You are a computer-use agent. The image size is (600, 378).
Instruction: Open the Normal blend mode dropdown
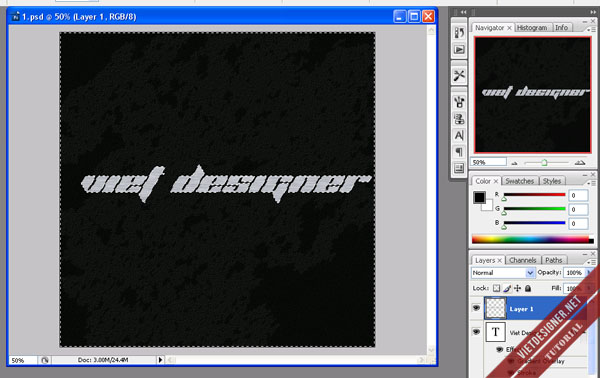(503, 272)
